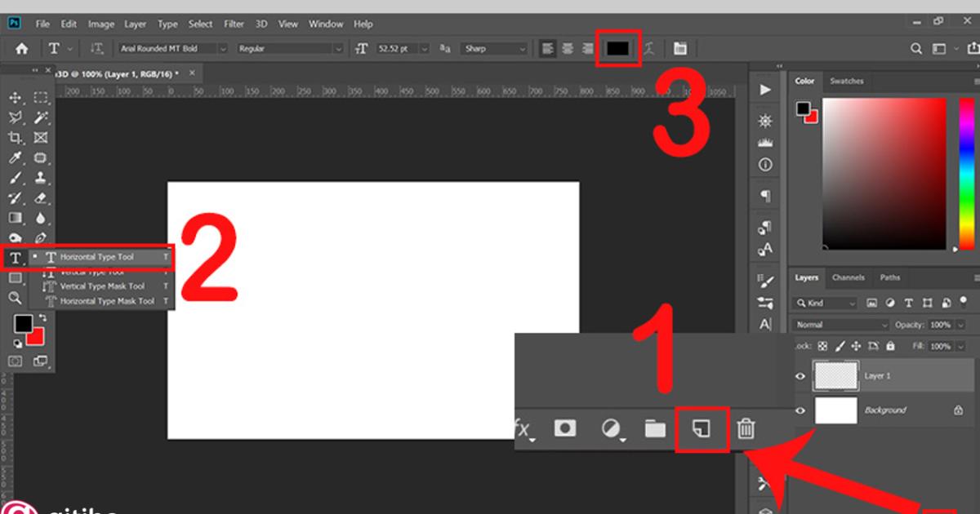Select the Eraser tool

point(41,198)
